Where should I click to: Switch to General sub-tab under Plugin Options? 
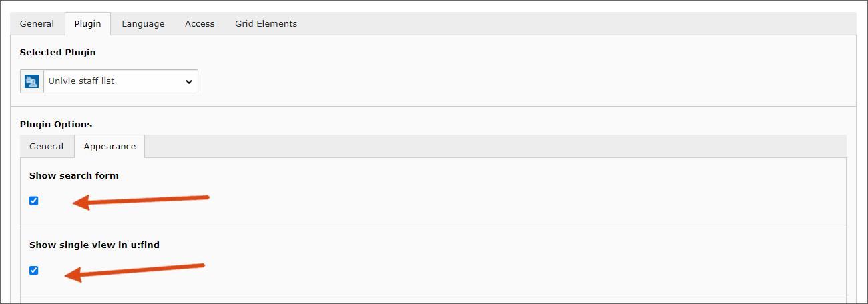(47, 146)
